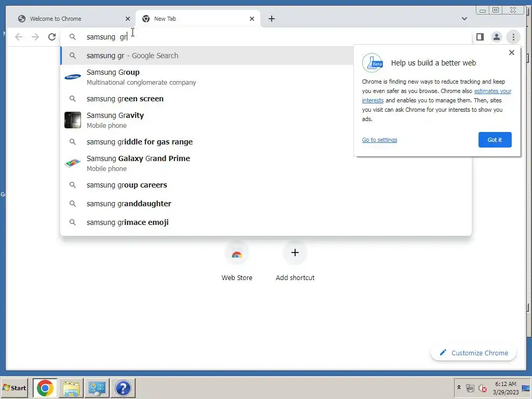This screenshot has width=532, height=399.
Task: Pick 'samsung green screen' suggestion
Action: click(x=207, y=99)
